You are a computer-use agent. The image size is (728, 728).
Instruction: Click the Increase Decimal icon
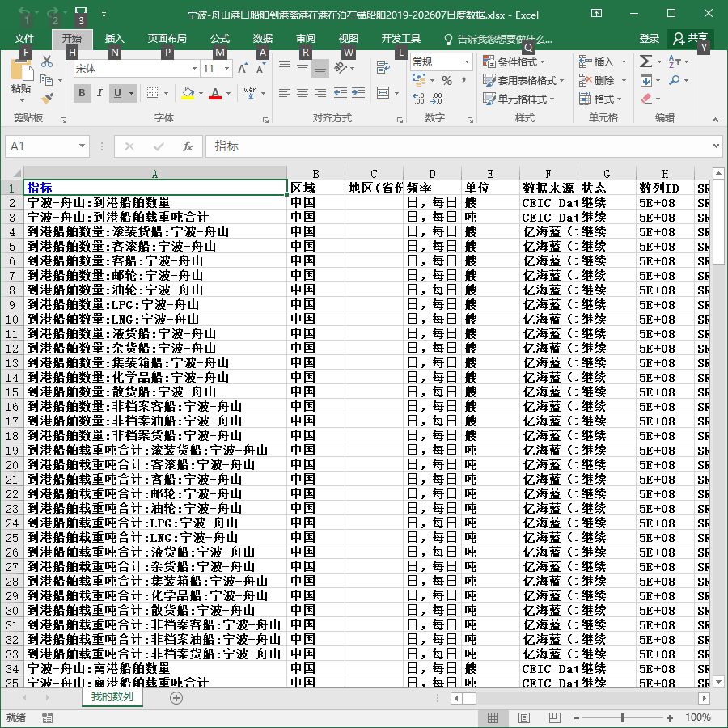[418, 98]
